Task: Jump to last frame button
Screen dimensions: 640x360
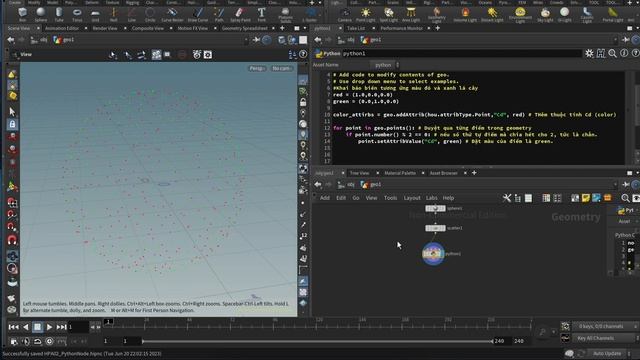Action: pos(61,327)
